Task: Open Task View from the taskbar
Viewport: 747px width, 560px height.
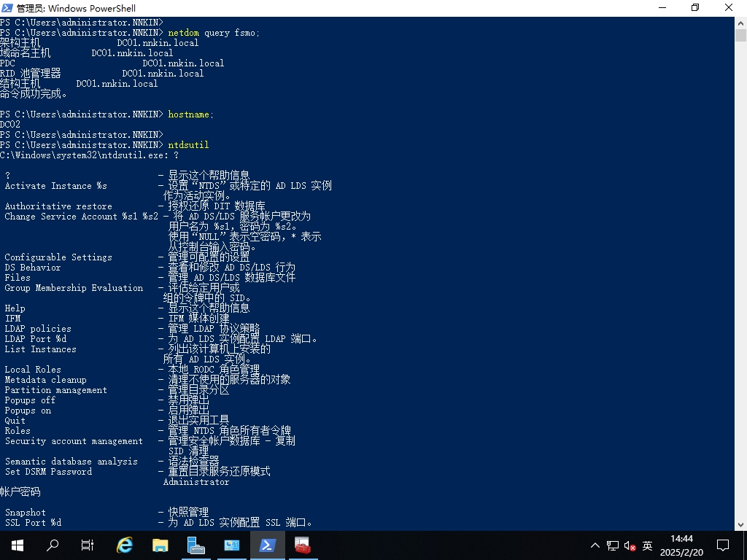Action: click(x=88, y=545)
